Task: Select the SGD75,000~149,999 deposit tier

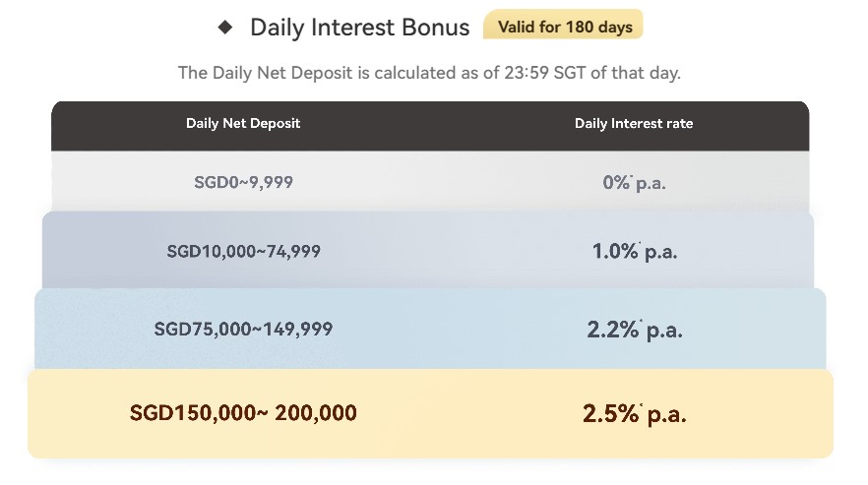Action: click(243, 330)
